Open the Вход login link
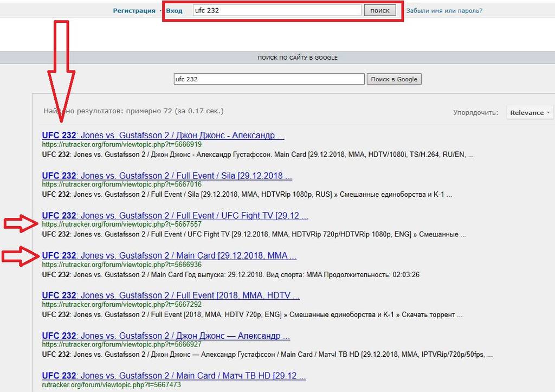Screen dimensions: 555x392 (x=174, y=11)
